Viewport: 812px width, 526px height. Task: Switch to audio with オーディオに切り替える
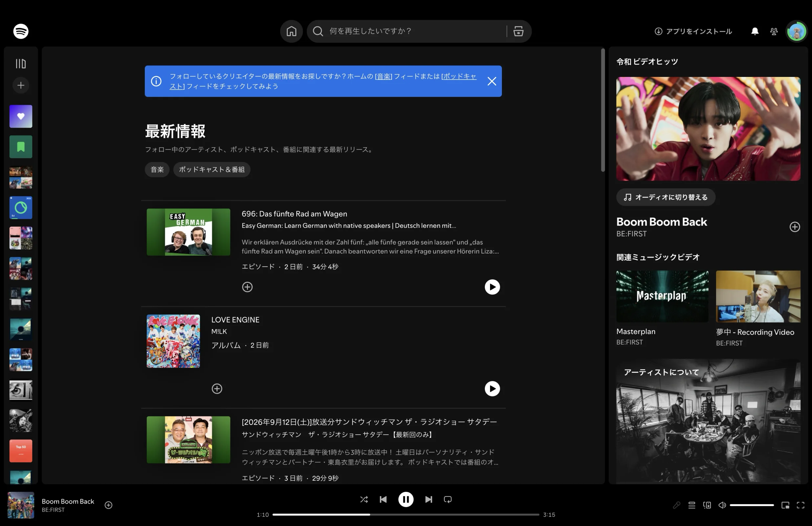click(665, 198)
